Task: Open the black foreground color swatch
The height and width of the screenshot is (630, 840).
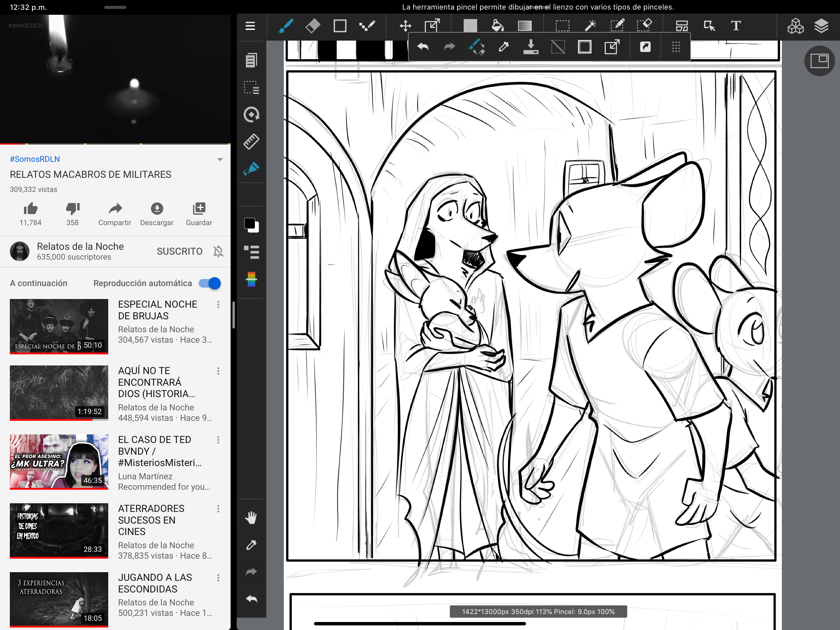Action: 249,223
